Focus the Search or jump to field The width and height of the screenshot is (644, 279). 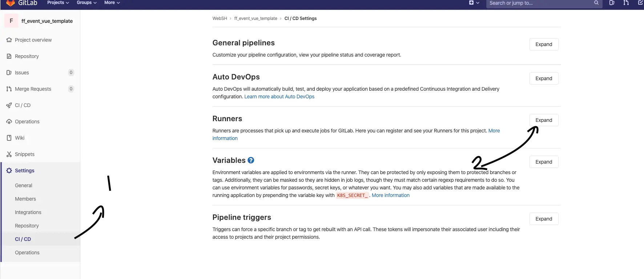(538, 3)
